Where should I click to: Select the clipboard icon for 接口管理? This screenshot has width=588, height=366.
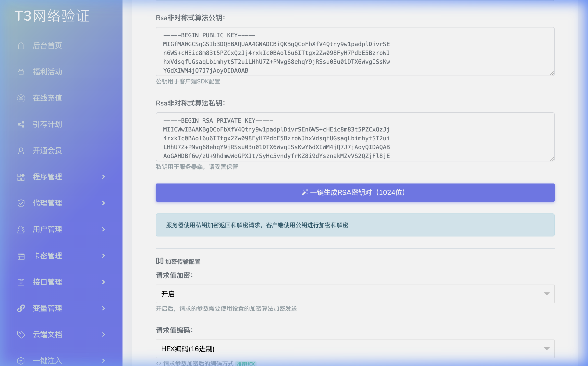click(21, 282)
